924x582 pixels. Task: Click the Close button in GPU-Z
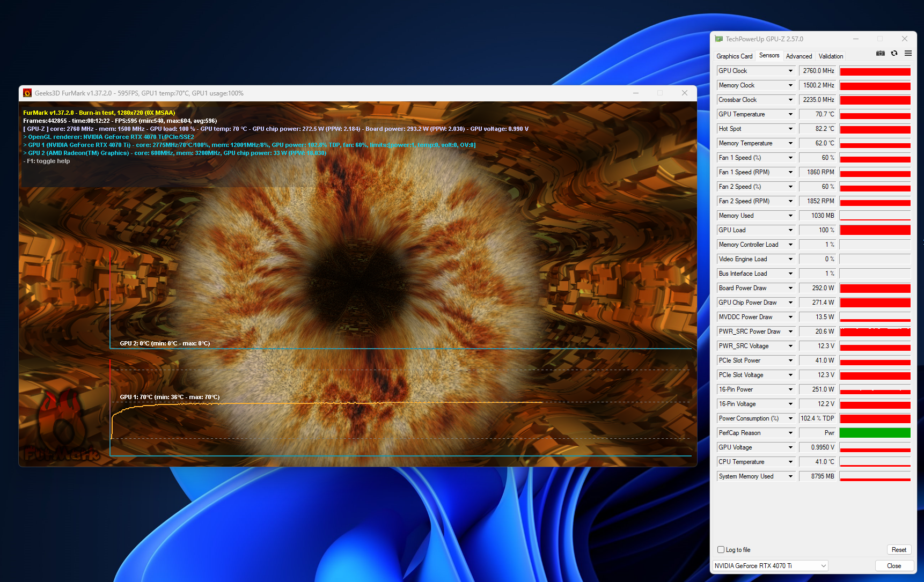894,566
